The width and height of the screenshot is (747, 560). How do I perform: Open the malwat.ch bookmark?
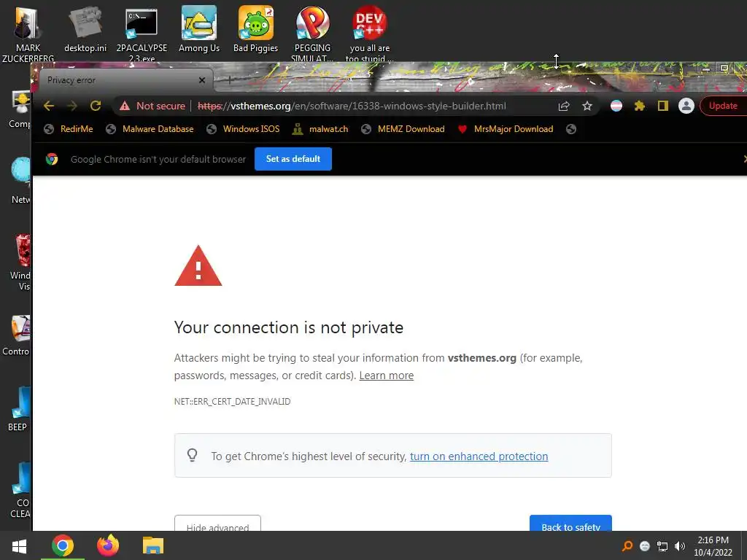click(x=320, y=129)
